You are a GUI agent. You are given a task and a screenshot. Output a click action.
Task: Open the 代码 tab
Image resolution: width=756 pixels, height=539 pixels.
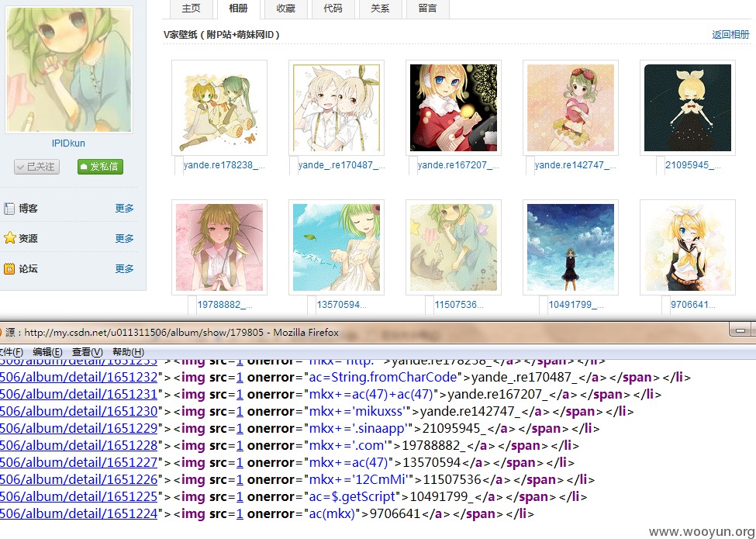333,9
